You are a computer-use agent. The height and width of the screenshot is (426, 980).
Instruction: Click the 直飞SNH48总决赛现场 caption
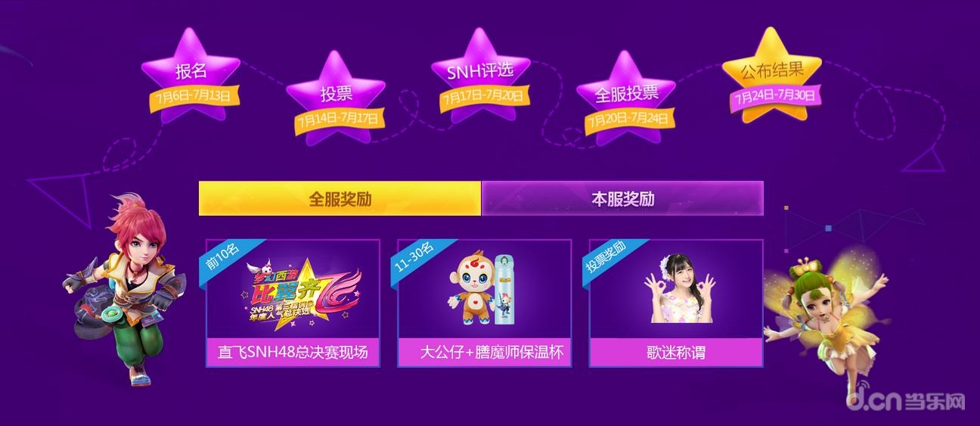pos(293,353)
